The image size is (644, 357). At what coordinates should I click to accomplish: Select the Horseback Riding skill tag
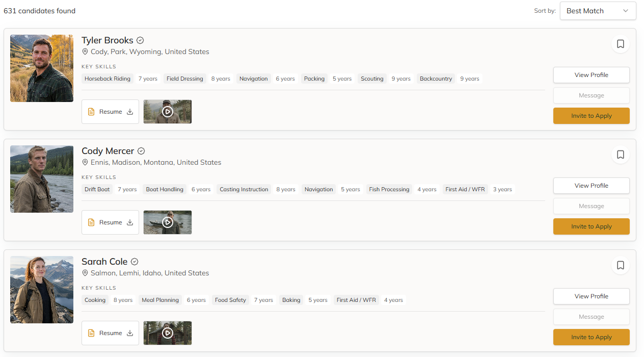[x=108, y=79]
